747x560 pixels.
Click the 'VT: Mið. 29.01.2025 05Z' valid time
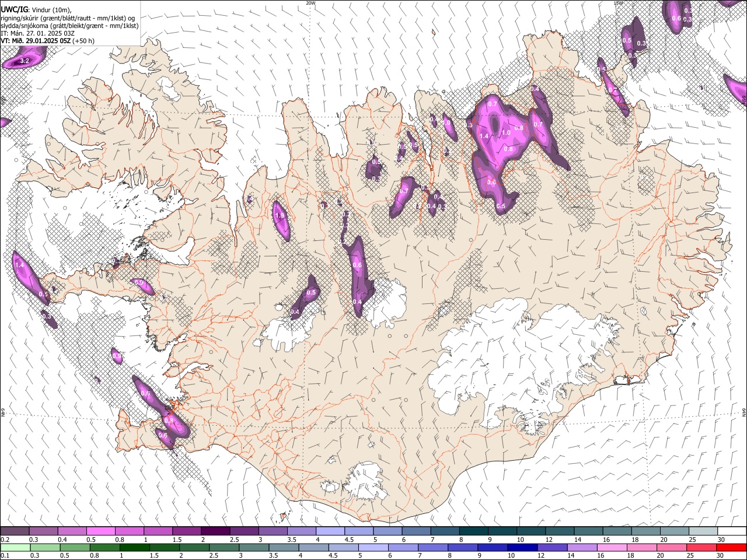pos(36,41)
